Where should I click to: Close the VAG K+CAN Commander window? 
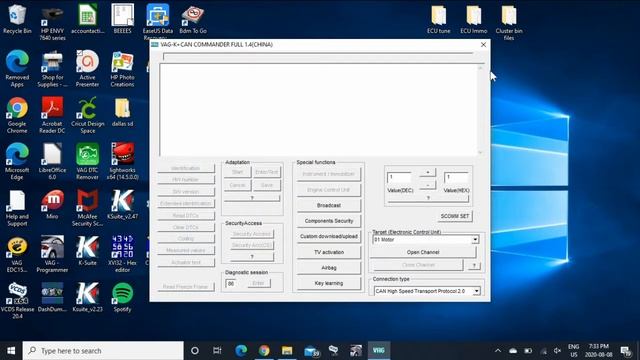click(483, 44)
